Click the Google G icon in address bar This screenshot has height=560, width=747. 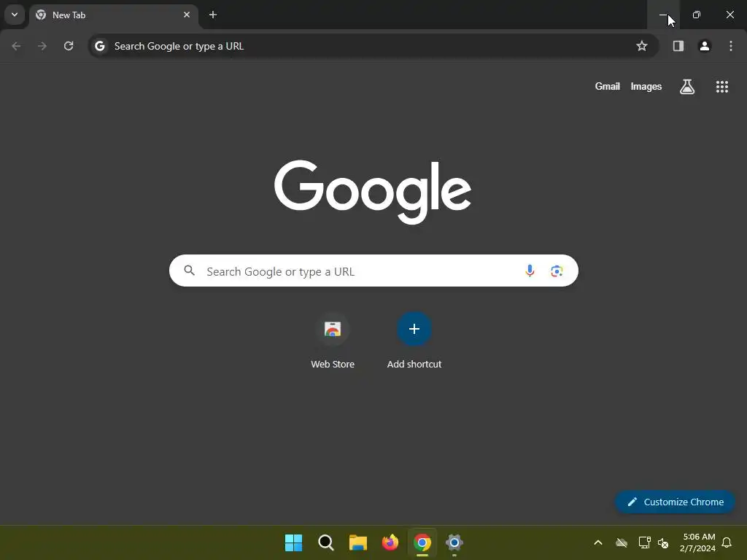(x=99, y=46)
